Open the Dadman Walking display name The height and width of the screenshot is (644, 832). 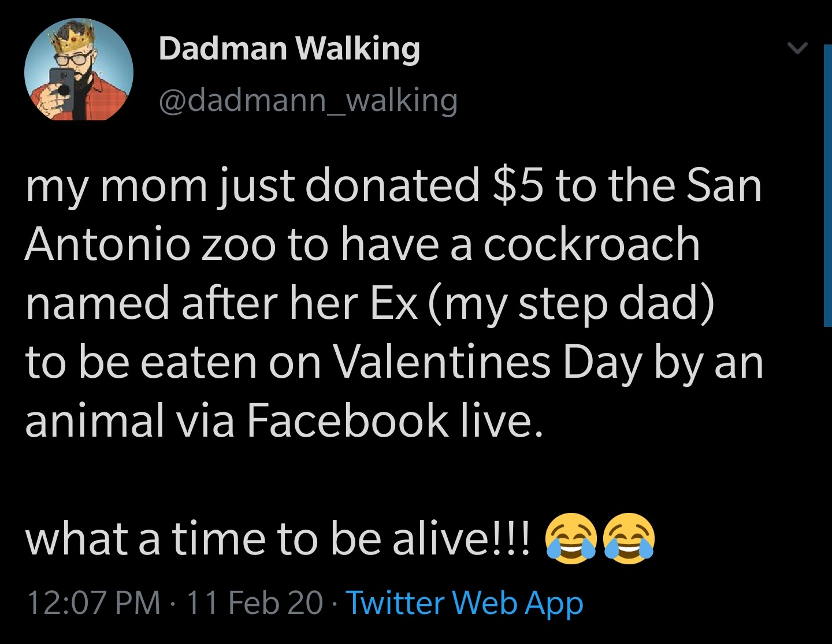tap(289, 48)
